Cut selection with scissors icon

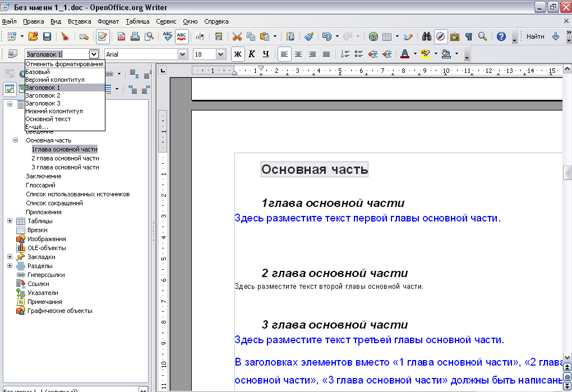click(x=237, y=36)
